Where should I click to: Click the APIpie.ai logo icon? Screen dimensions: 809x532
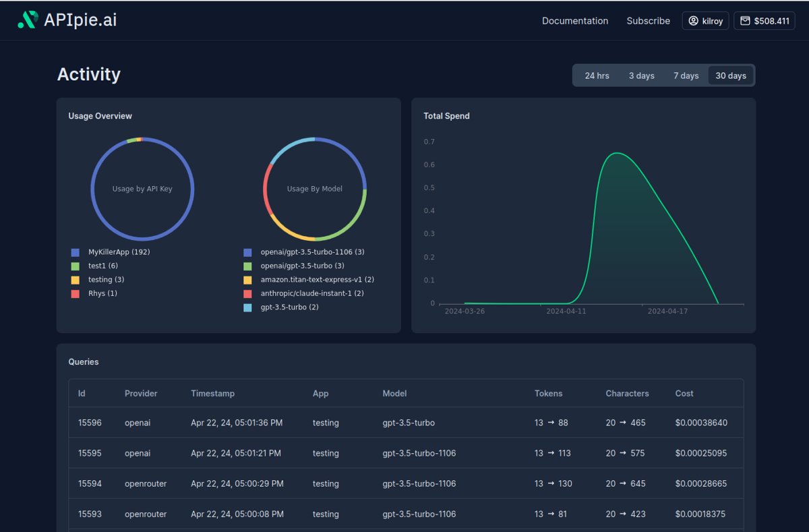[29, 20]
